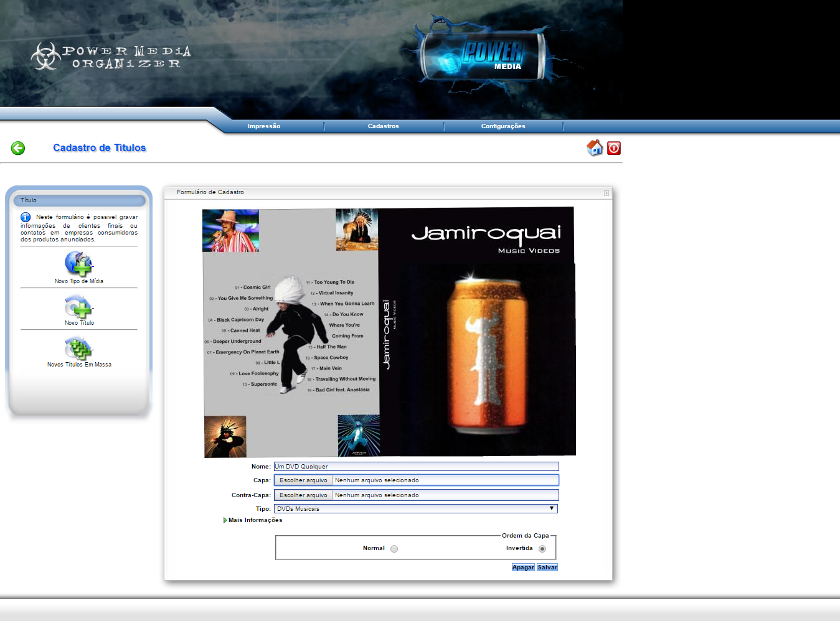This screenshot has width=840, height=621.
Task: Click the Novos Títulos Em Massa label
Action: [x=79, y=365]
